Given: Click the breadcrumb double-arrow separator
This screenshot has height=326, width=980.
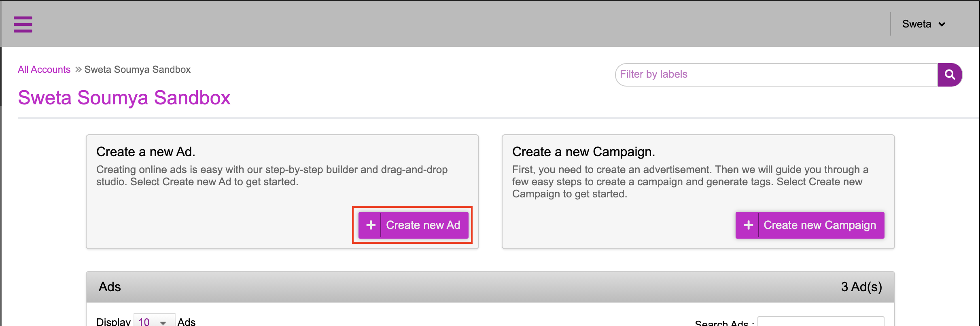Looking at the screenshot, I should (78, 70).
